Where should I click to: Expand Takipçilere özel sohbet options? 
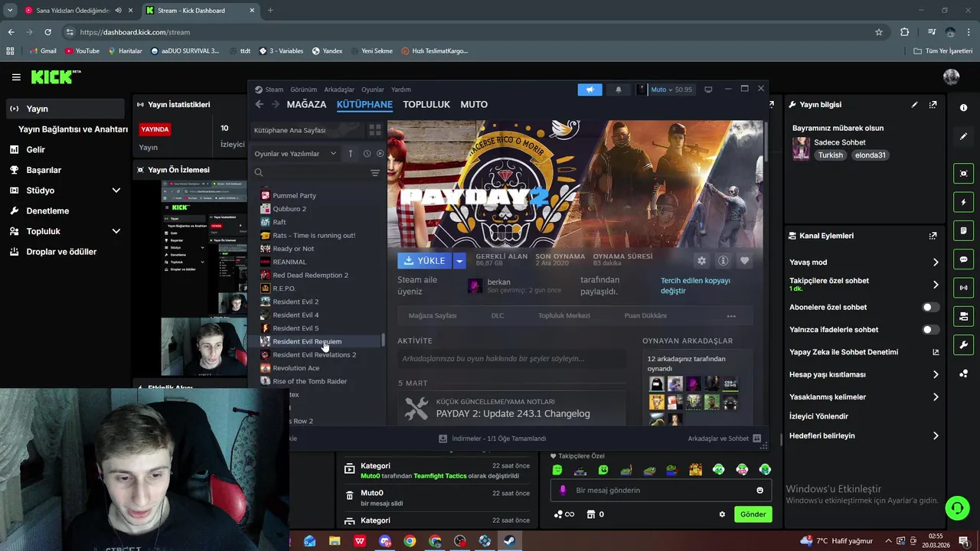click(936, 285)
